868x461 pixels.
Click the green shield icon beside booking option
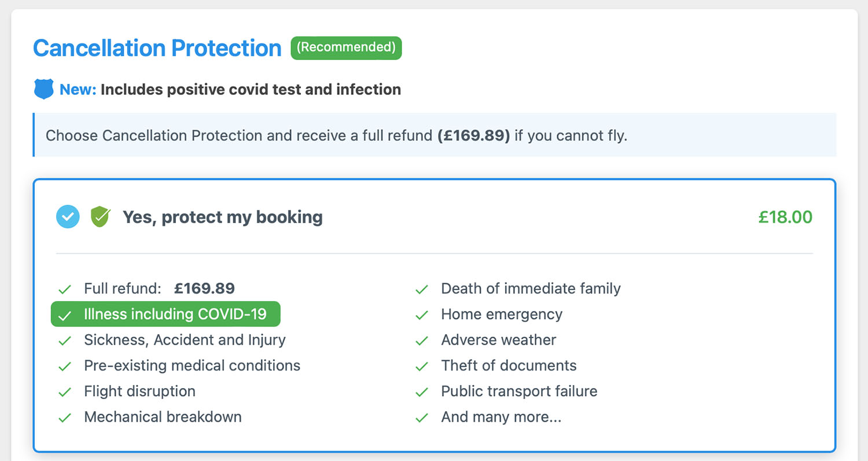pyautogui.click(x=100, y=217)
